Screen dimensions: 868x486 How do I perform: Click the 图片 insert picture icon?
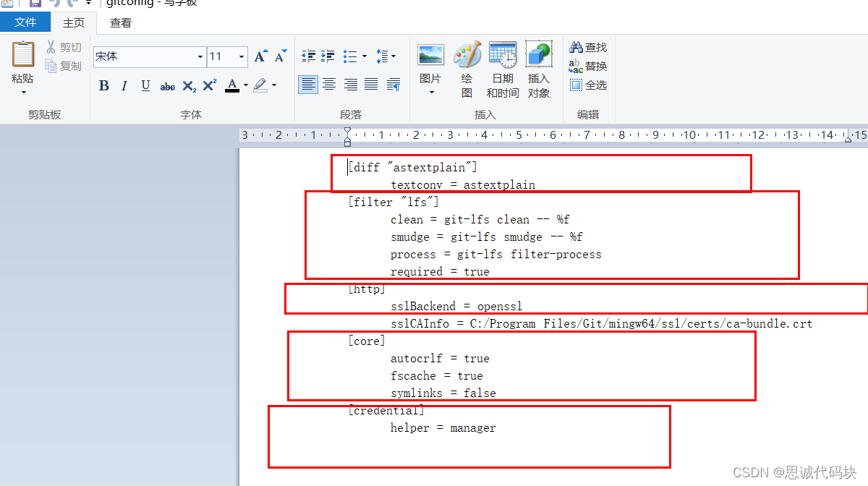[x=430, y=55]
